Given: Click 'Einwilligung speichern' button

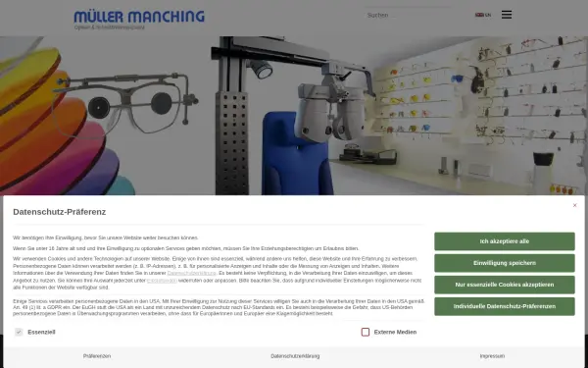Looking at the screenshot, I should pyautogui.click(x=505, y=263).
